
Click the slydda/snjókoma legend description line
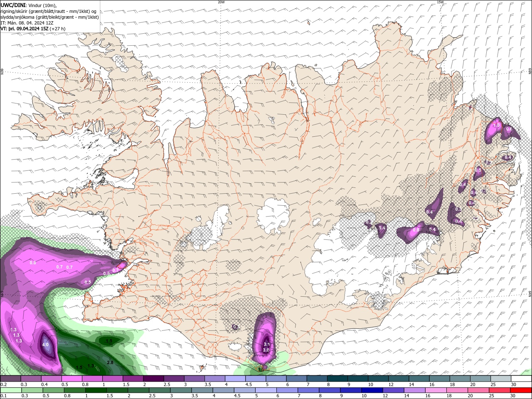50,17
